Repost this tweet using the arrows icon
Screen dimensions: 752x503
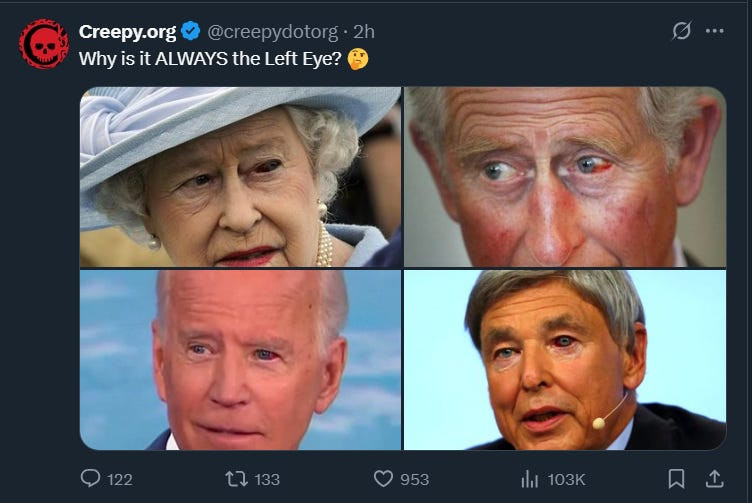pyautogui.click(x=237, y=479)
